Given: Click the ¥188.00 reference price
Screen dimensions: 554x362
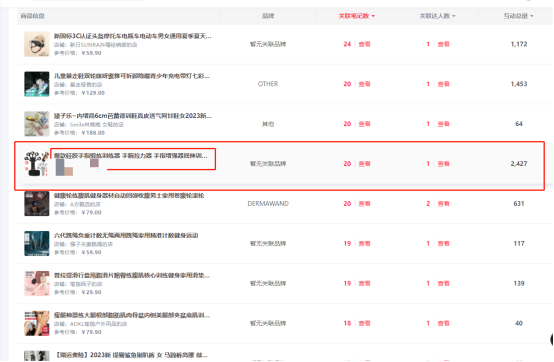Looking at the screenshot, I should coord(93,133).
